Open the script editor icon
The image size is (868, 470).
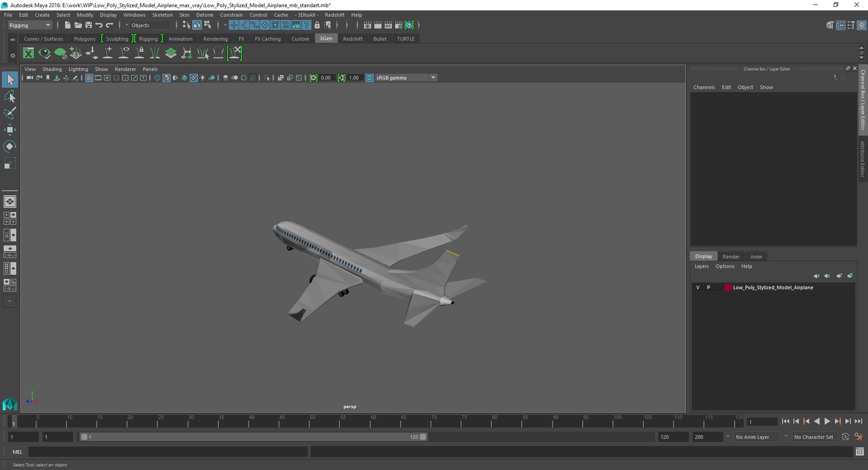click(x=860, y=451)
